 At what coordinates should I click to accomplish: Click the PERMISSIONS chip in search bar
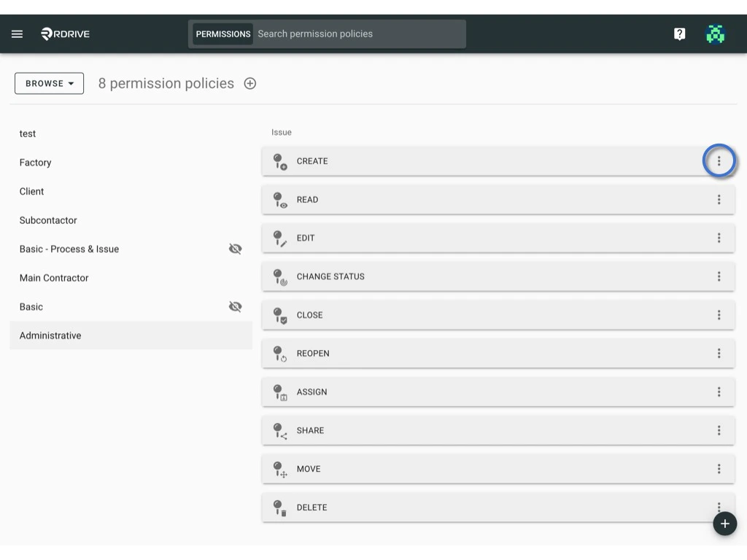pos(222,34)
